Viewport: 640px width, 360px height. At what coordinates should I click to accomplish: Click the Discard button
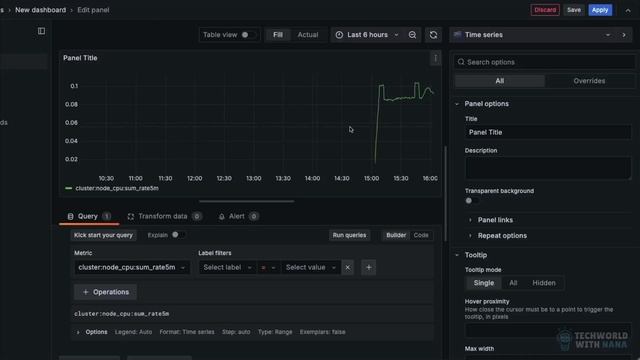click(545, 10)
